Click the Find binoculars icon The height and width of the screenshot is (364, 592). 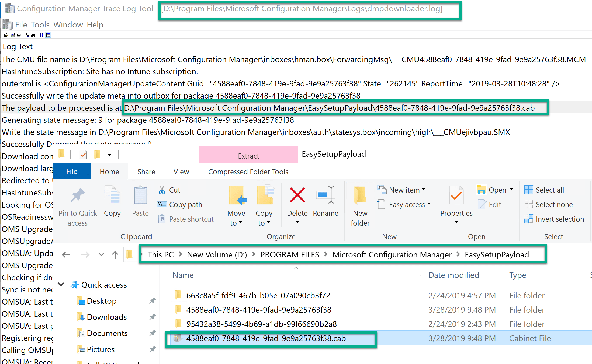point(33,35)
